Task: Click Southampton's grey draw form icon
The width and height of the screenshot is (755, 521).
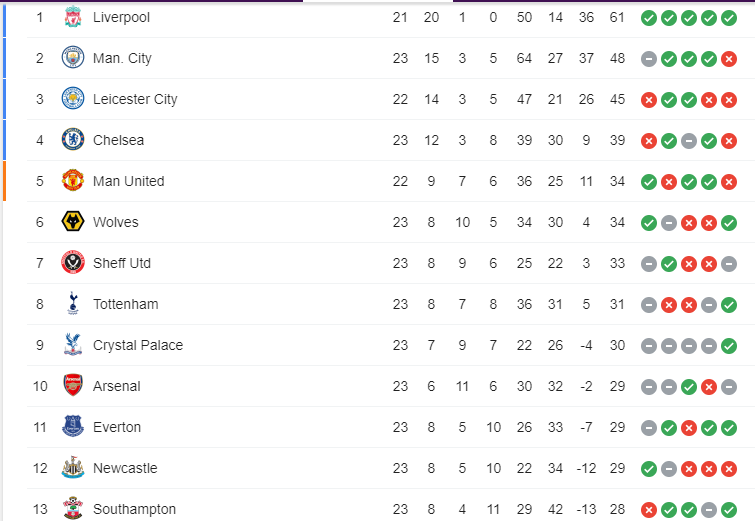Action: tap(709, 509)
